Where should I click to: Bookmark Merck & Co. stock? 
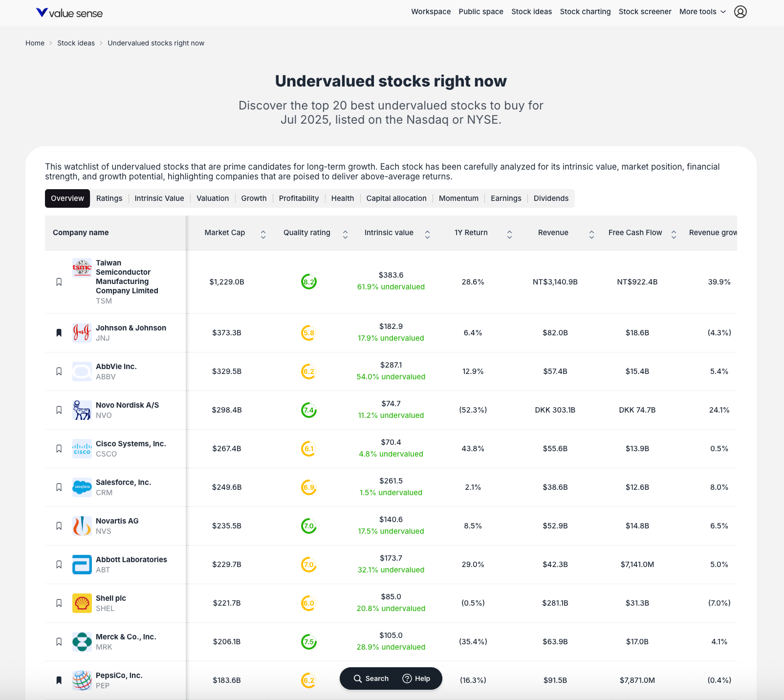pos(59,642)
